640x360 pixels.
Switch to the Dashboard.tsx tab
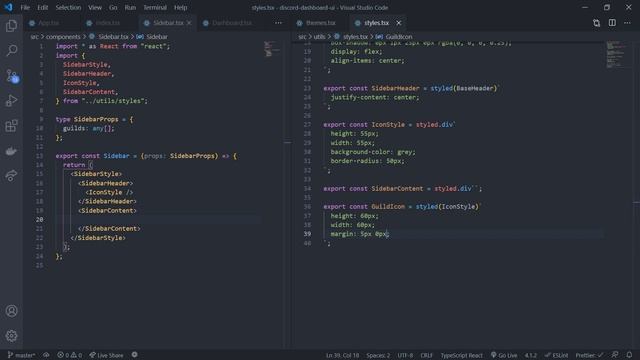tap(231, 23)
